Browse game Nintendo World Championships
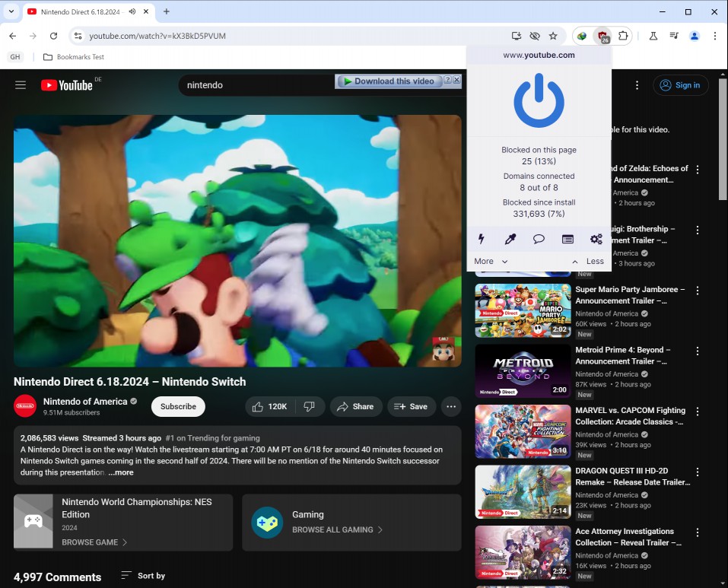Viewport: 728px width, 588px height. pyautogui.click(x=94, y=542)
